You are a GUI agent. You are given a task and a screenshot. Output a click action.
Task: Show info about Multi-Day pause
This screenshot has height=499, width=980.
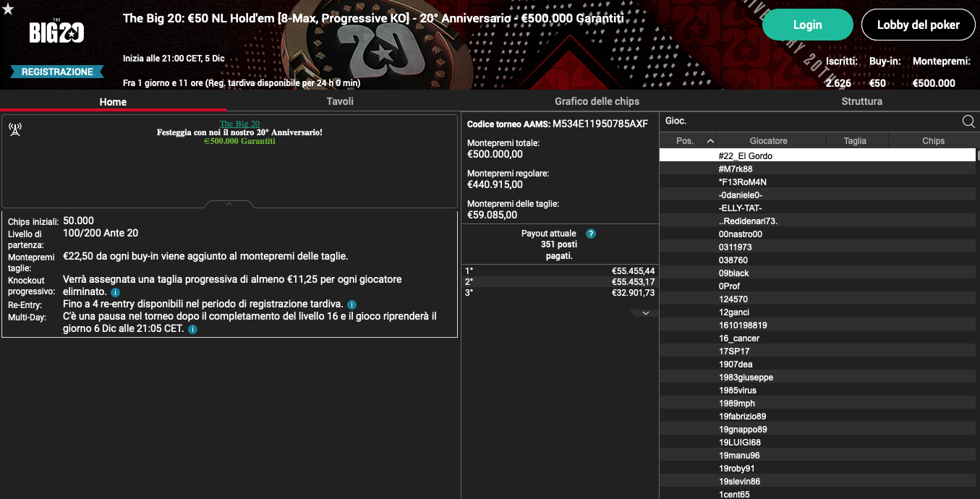tap(192, 329)
